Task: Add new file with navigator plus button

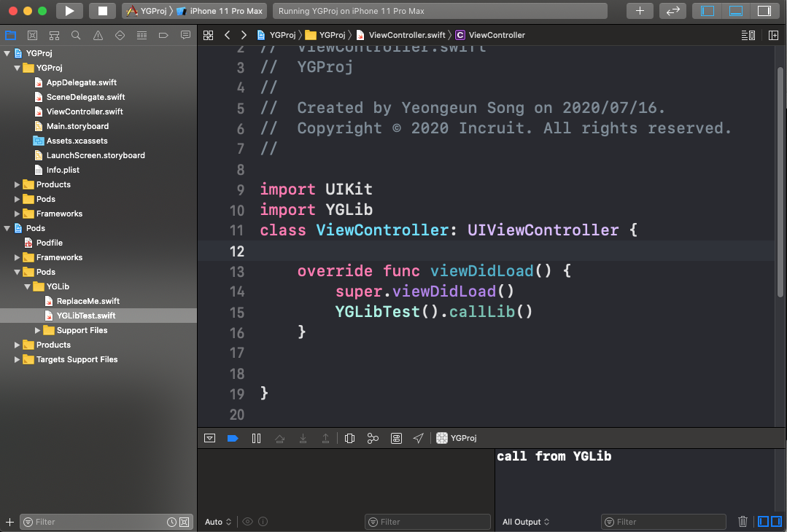Action: pos(9,522)
